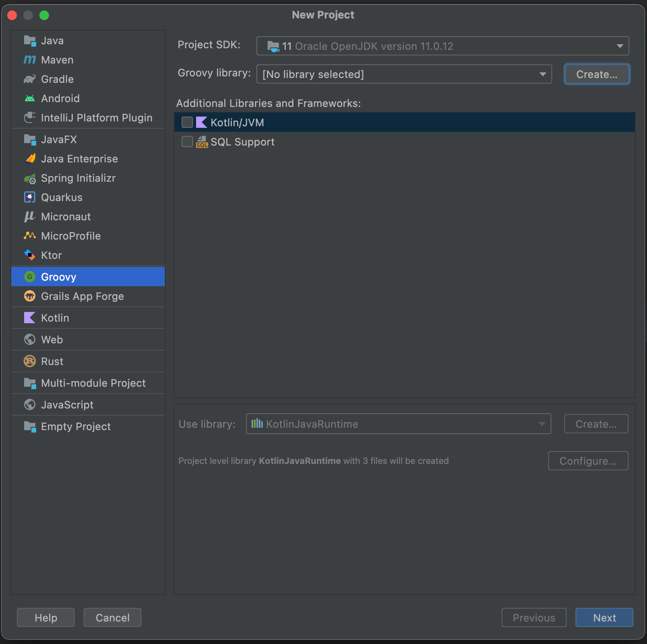This screenshot has height=644, width=647.
Task: Enable the SQL Support checkbox
Action: point(187,142)
